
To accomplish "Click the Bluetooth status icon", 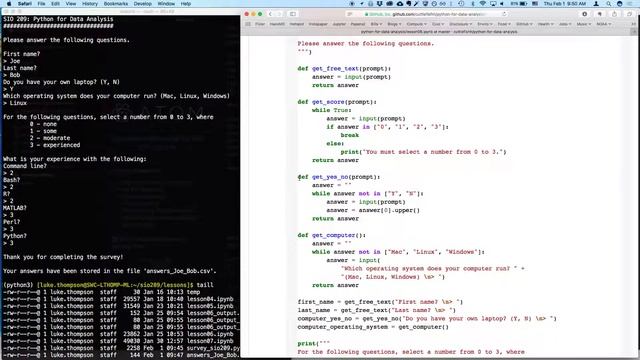I will click(473, 4).
